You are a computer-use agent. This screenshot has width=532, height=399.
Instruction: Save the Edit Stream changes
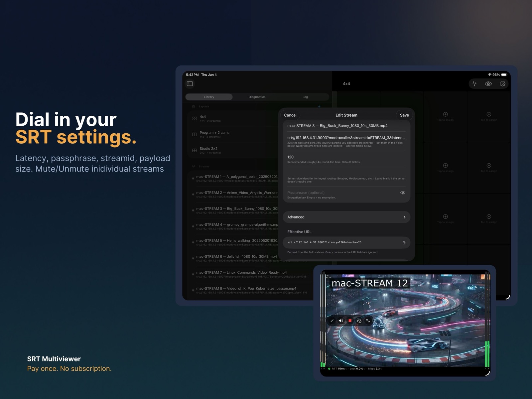[x=404, y=115]
